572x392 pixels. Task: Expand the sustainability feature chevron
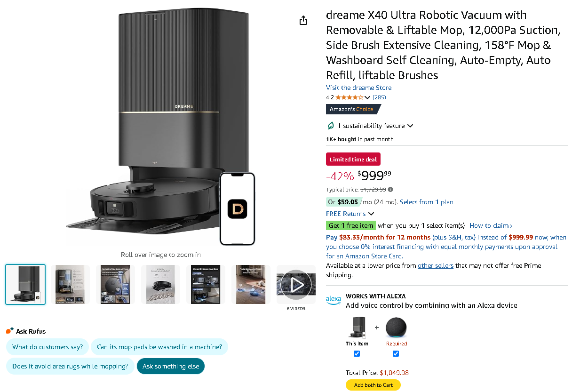coord(410,126)
